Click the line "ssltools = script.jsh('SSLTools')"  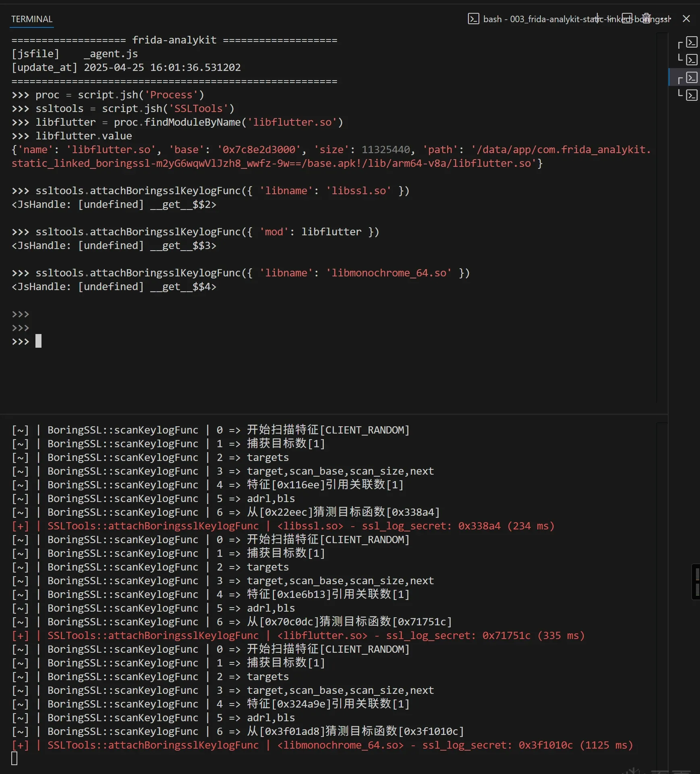point(123,108)
